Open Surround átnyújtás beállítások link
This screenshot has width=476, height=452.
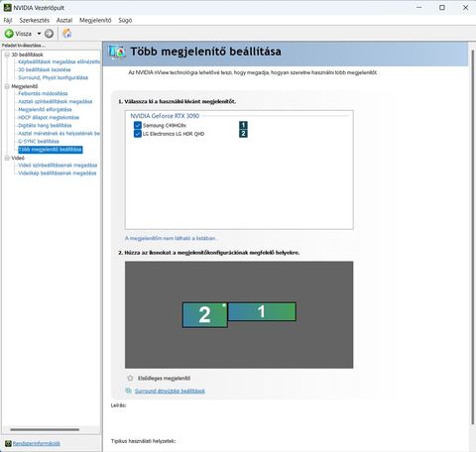170,391
